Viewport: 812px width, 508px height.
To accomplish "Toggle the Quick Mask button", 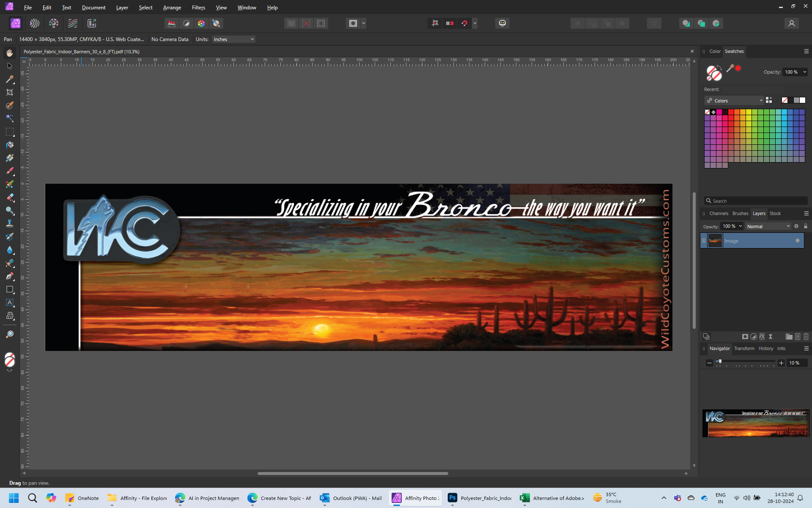I will [x=353, y=23].
